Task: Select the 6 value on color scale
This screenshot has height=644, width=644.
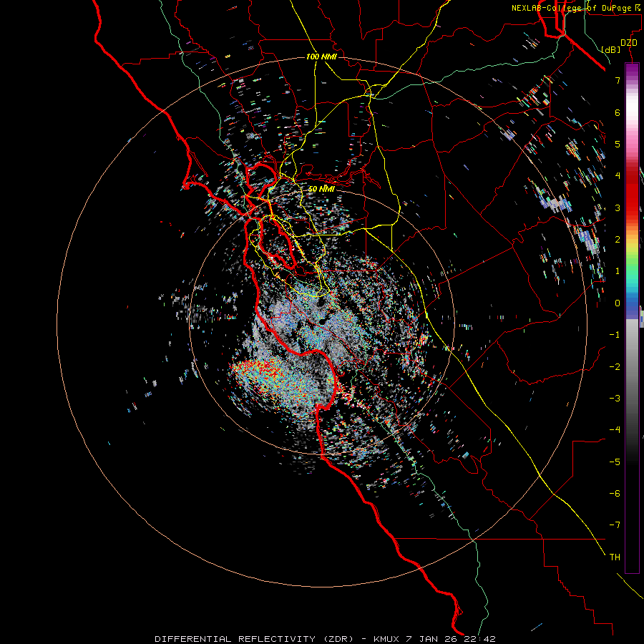Action: click(x=618, y=112)
